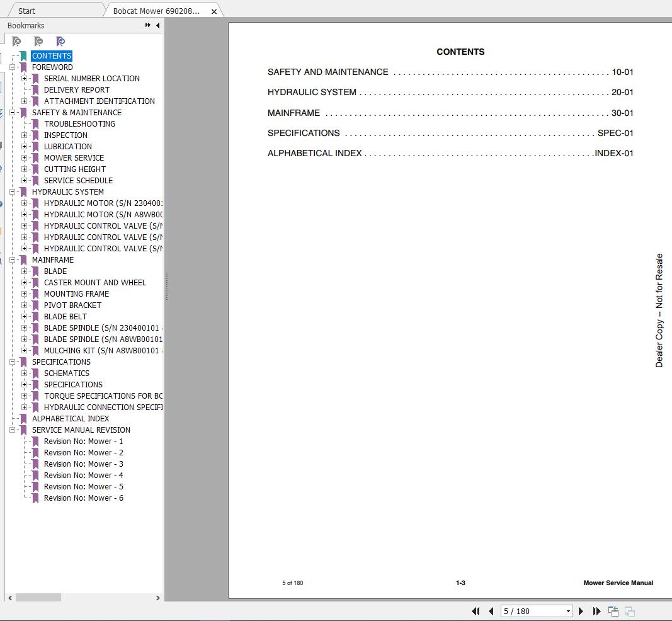The image size is (672, 621).
Task: Select the HYDRAULIC CONNECTION SPECIFI bookmark
Action: pyautogui.click(x=103, y=407)
